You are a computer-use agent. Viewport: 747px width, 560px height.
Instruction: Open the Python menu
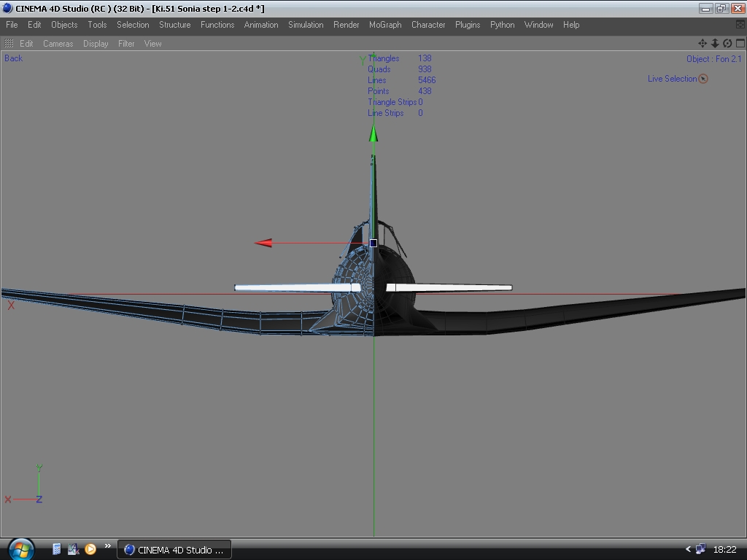pos(502,25)
